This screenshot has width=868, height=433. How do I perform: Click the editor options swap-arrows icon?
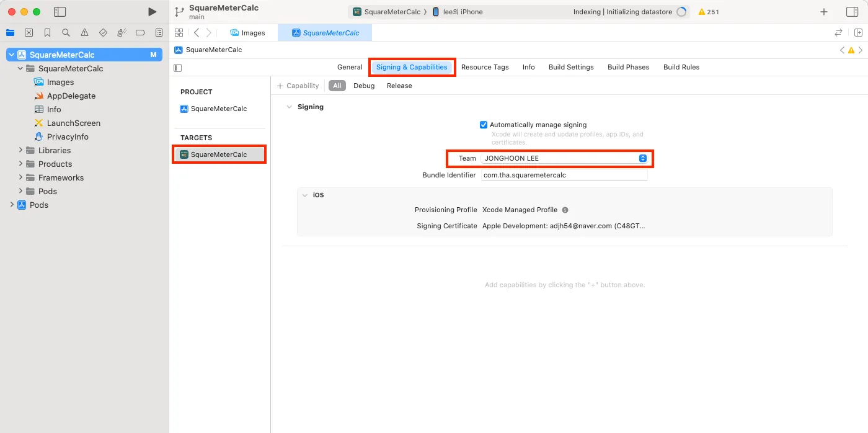838,33
